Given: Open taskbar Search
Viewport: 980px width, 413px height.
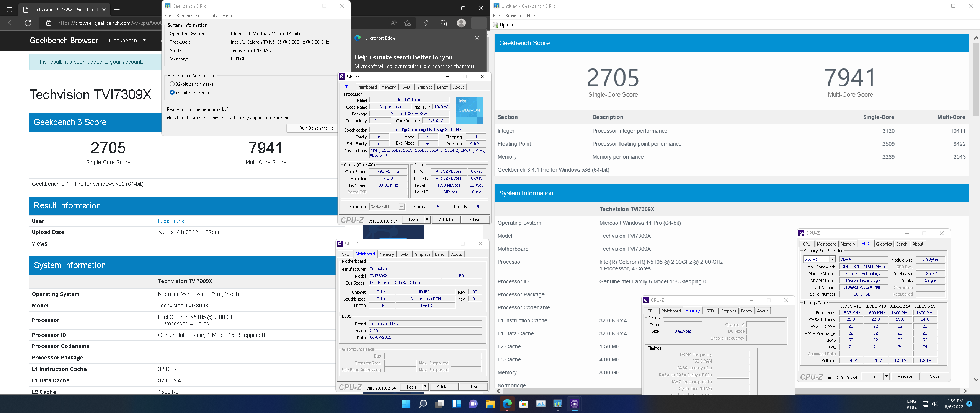Looking at the screenshot, I should [423, 404].
